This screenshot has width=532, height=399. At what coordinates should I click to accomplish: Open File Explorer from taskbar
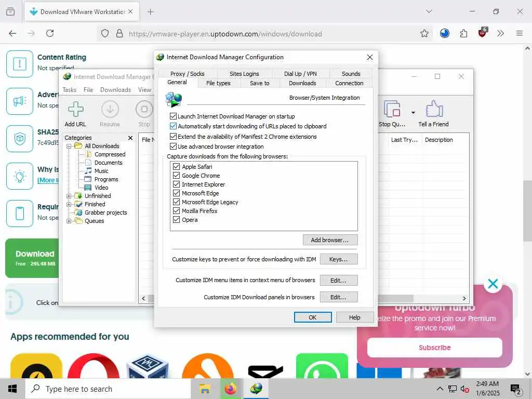point(205,389)
